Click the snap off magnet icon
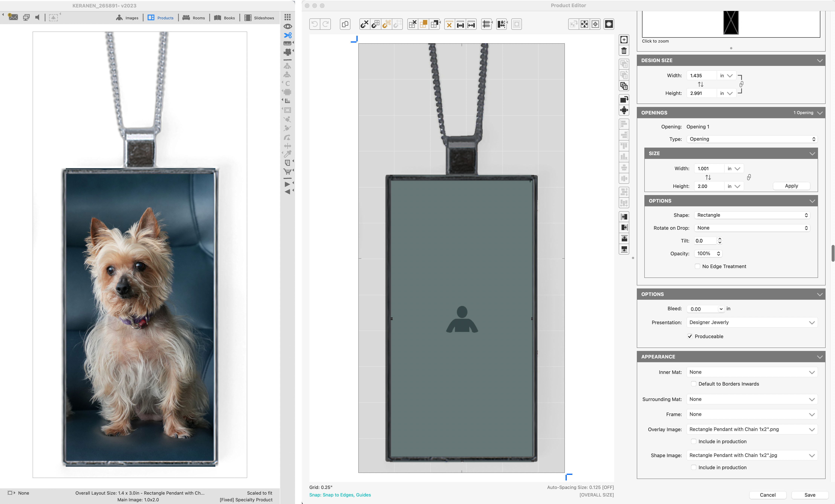Viewport: 835px width, 504px height. tap(364, 24)
